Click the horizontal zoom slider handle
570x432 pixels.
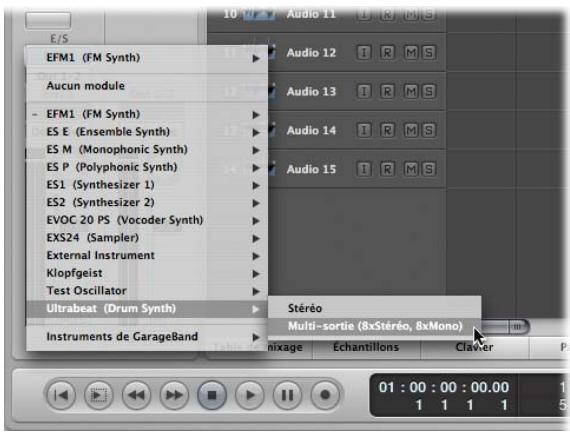518,327
